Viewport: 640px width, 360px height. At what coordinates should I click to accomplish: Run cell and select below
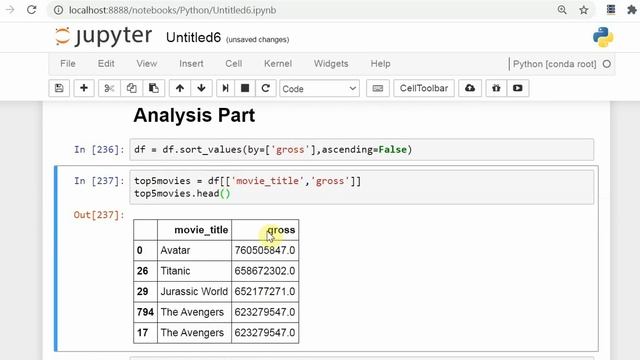point(225,88)
